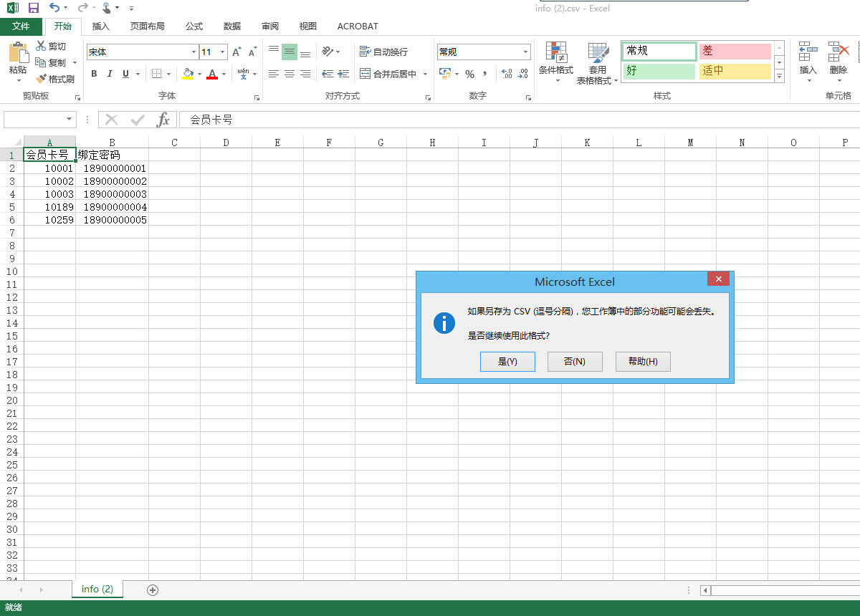The width and height of the screenshot is (860, 616).
Task: Toggle Wrap Text (自动换行)
Action: 384,52
